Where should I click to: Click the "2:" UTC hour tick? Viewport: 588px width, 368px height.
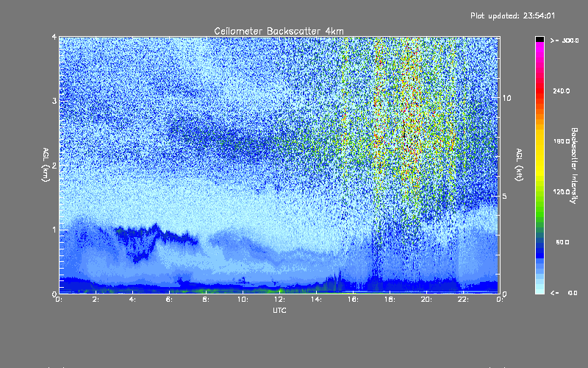click(x=96, y=300)
